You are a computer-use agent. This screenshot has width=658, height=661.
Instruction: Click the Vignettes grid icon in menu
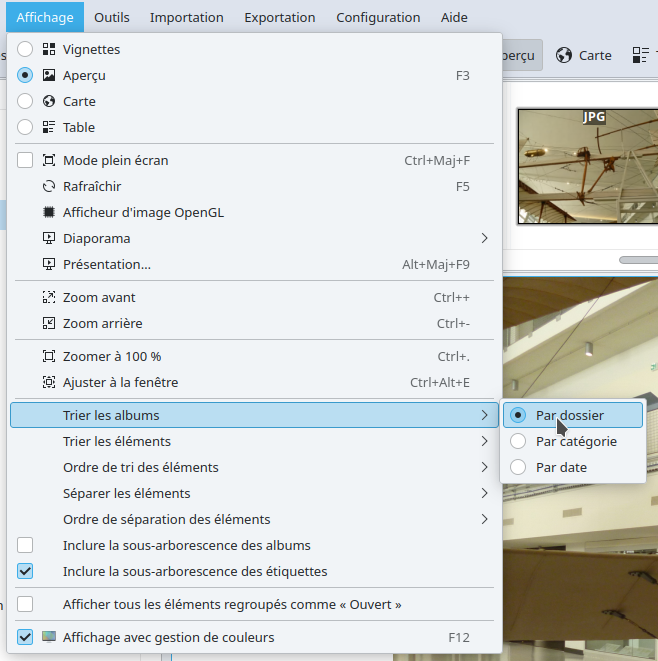click(x=49, y=49)
